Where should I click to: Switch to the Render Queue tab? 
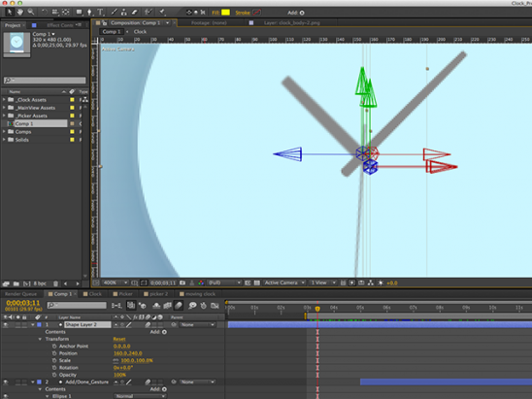(20, 294)
